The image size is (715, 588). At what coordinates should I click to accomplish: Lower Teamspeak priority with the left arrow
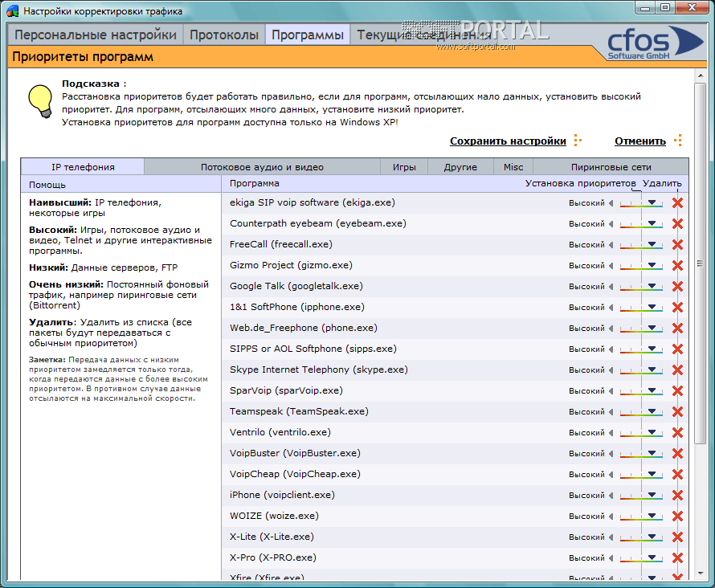[x=611, y=412]
